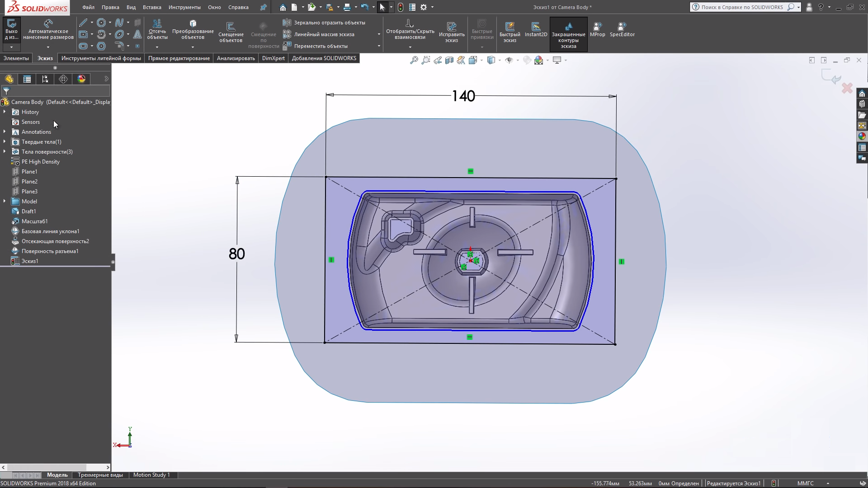Click the Sketch Fillet tool icon
This screenshot has height=488, width=868.
[119, 46]
